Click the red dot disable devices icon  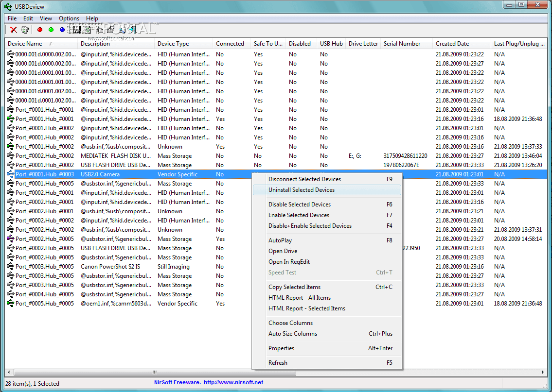(40, 30)
